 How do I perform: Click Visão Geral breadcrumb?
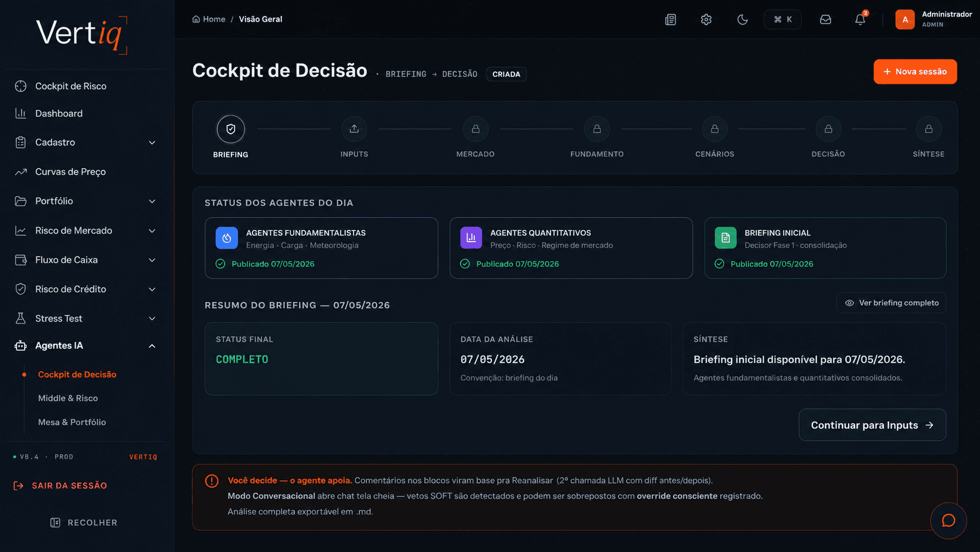tap(260, 19)
